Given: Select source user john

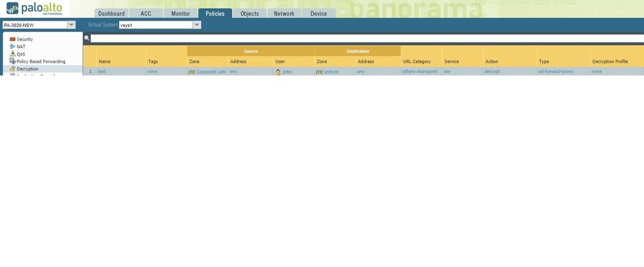Looking at the screenshot, I should (x=287, y=72).
